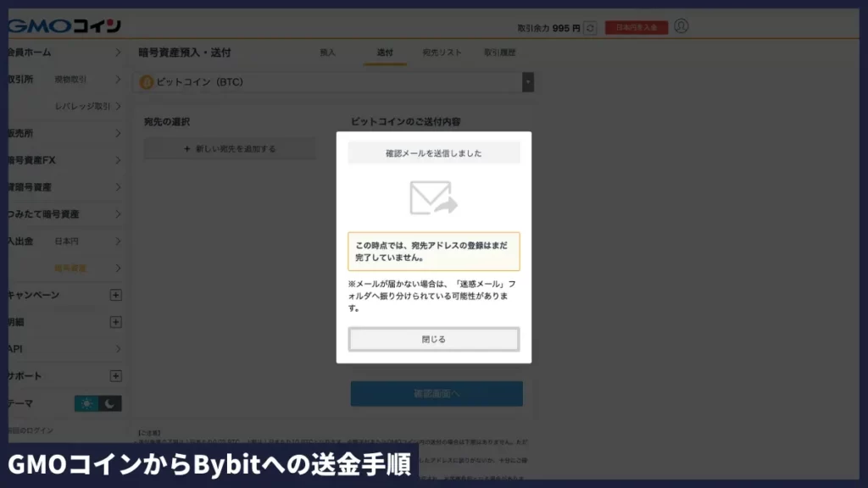Expand the キャンペーン section plus icon
The width and height of the screenshot is (868, 488).
coord(115,295)
